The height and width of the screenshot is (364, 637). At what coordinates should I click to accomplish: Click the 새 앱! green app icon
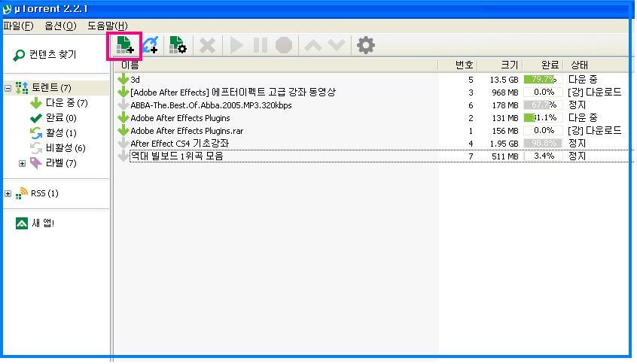22,223
